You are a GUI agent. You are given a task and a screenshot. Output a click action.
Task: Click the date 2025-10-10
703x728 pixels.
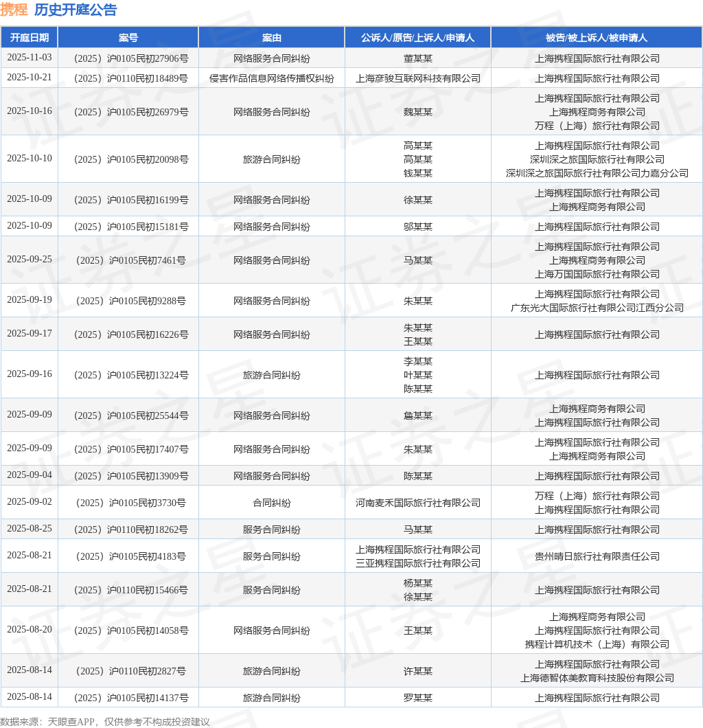(x=30, y=159)
